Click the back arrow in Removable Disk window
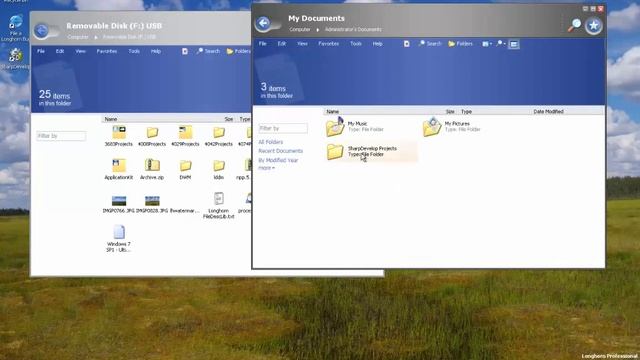Viewport: 640px width, 360px height. (41, 31)
